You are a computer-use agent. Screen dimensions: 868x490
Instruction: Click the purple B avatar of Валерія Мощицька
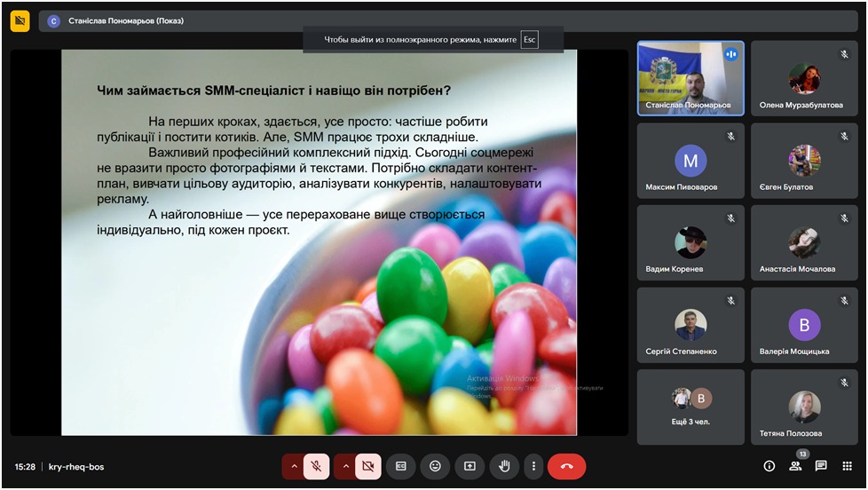[804, 325]
